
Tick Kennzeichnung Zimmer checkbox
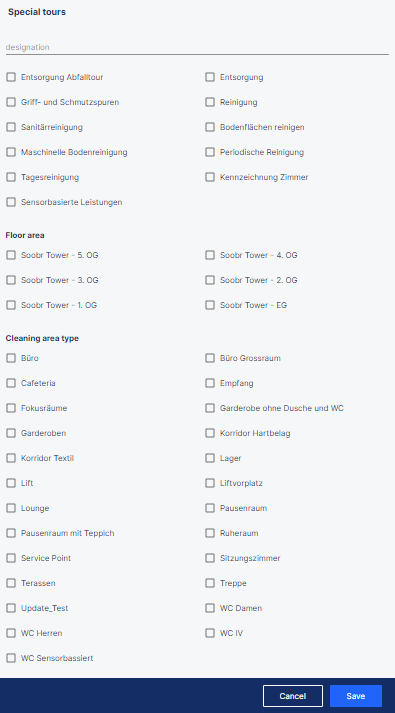[x=210, y=177]
